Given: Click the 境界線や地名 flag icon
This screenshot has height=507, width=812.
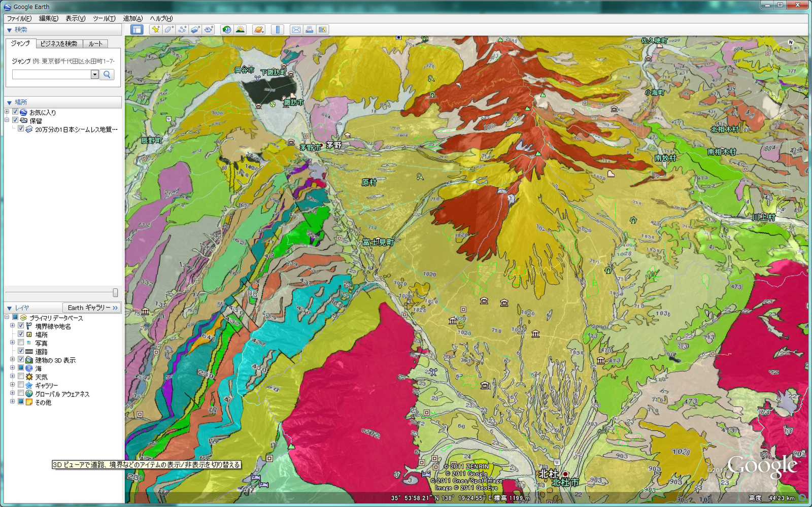Looking at the screenshot, I should tap(29, 326).
